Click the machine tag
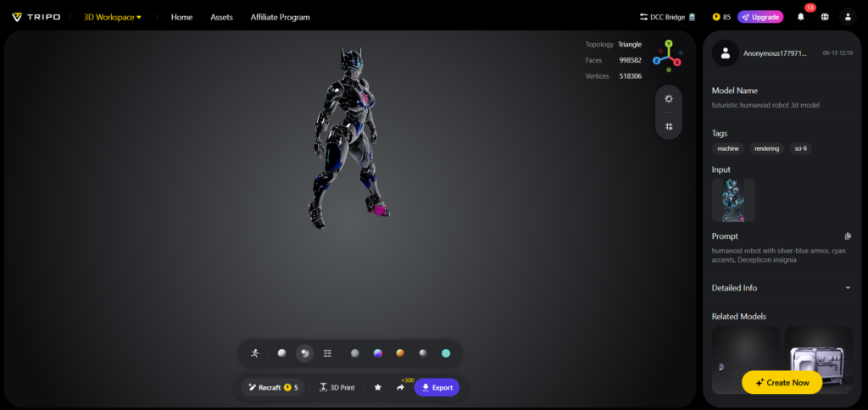The height and width of the screenshot is (410, 868). point(728,148)
